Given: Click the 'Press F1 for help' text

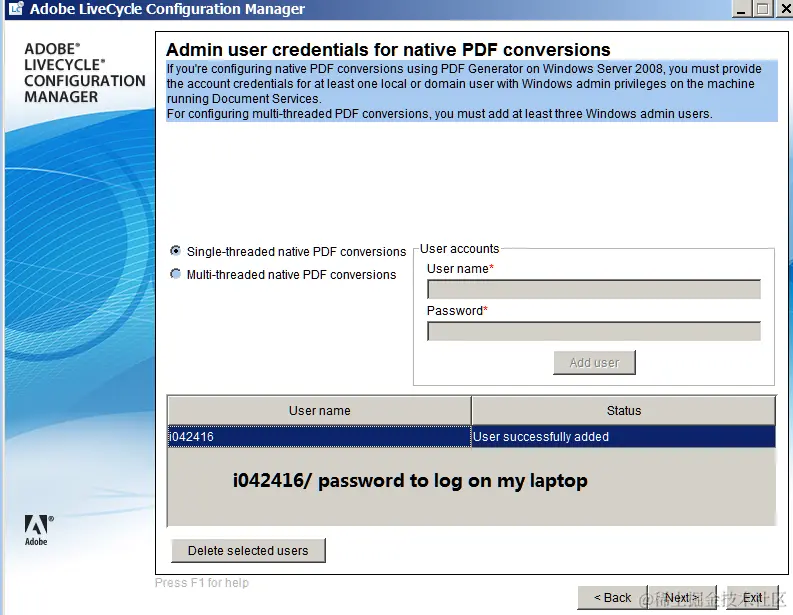Looking at the screenshot, I should pos(202,583).
